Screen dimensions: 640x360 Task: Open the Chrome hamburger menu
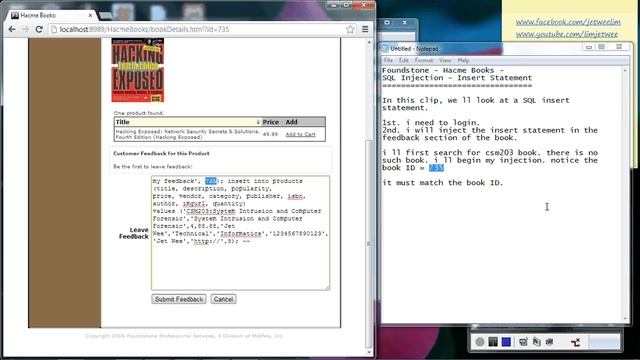click(x=365, y=29)
